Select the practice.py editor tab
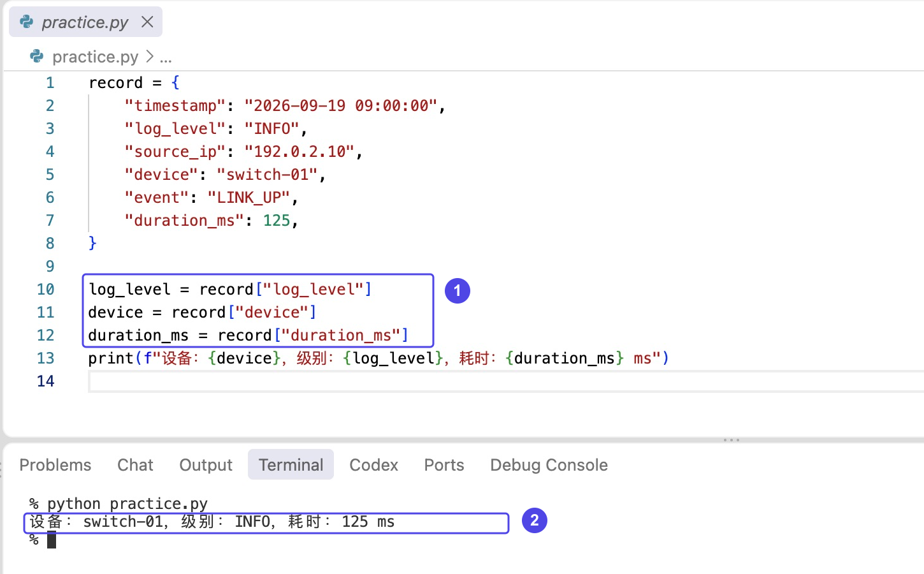The height and width of the screenshot is (574, 924). click(x=85, y=22)
